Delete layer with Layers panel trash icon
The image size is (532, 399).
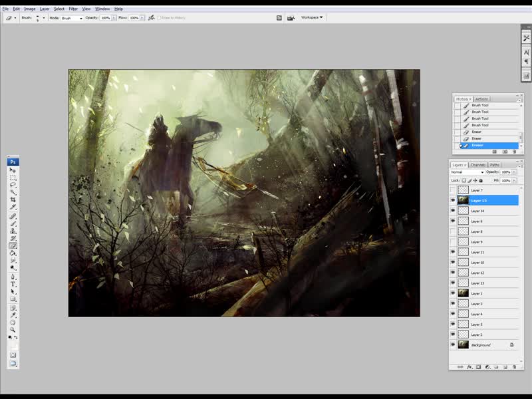coord(514,367)
